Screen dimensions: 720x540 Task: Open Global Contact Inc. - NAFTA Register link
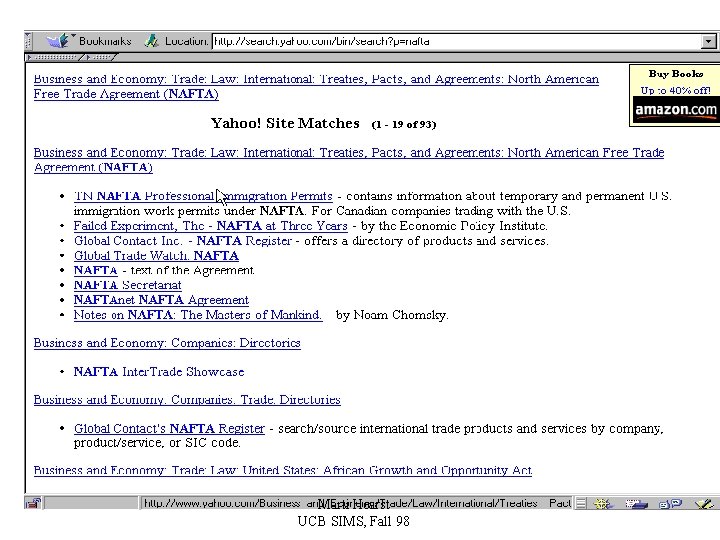coord(183,241)
